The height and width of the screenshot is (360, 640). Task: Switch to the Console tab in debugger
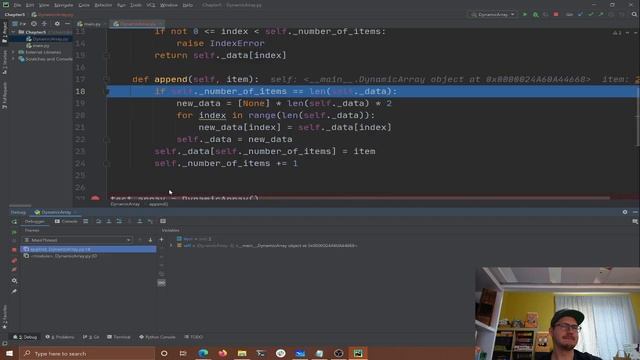pos(66,221)
